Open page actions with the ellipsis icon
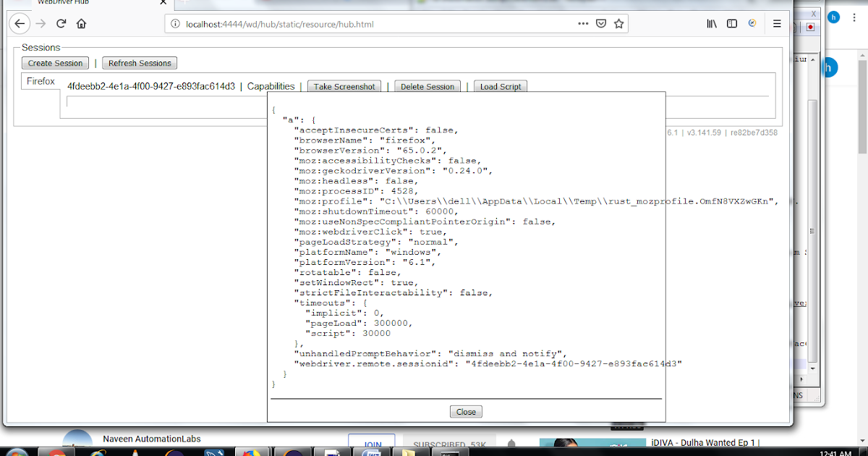The width and height of the screenshot is (868, 456). [x=583, y=24]
